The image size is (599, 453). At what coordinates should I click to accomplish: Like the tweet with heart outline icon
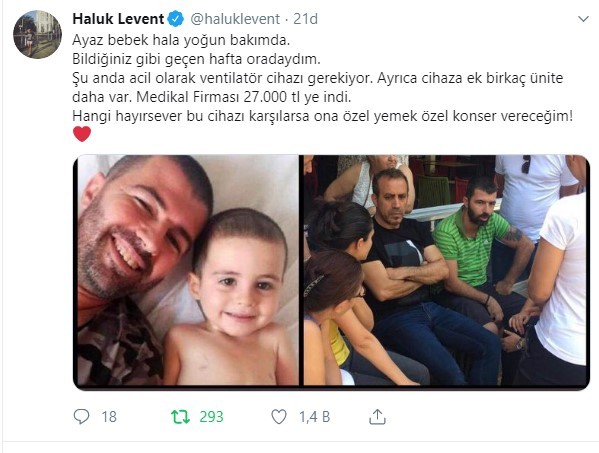tap(278, 417)
